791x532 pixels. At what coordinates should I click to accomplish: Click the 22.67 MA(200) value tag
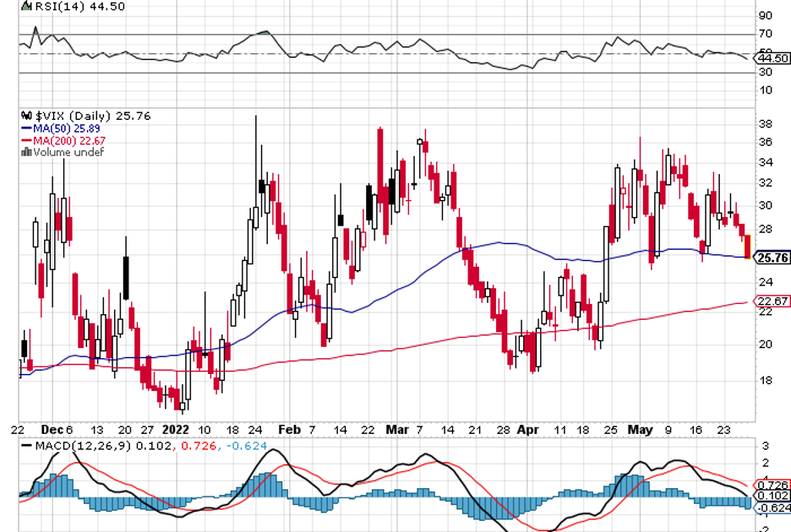tap(772, 301)
